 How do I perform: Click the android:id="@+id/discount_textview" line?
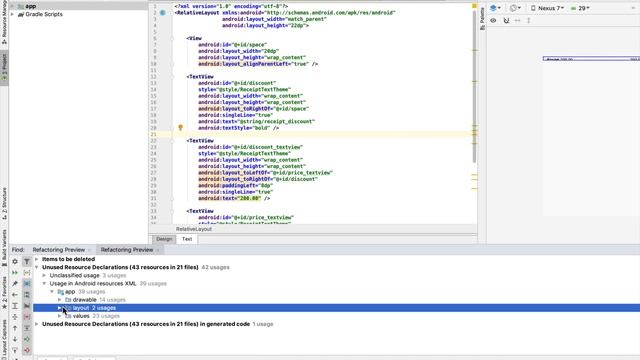251,147
